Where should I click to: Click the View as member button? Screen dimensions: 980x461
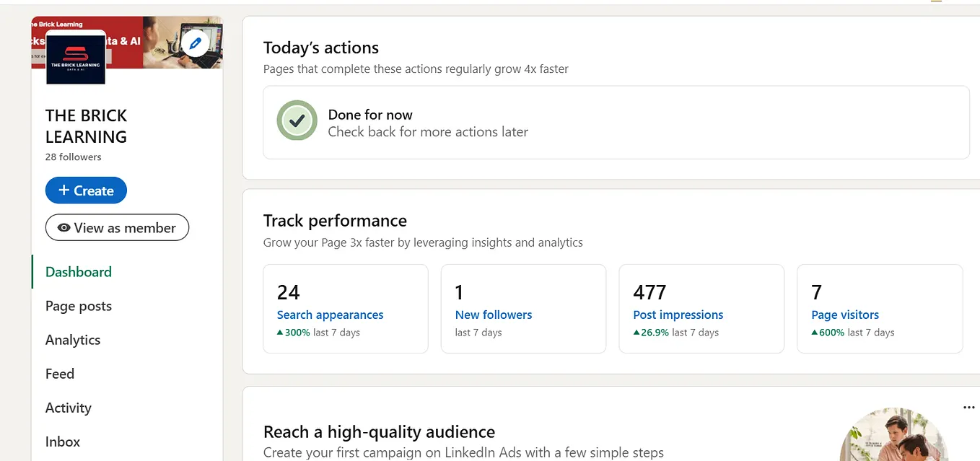117,227
